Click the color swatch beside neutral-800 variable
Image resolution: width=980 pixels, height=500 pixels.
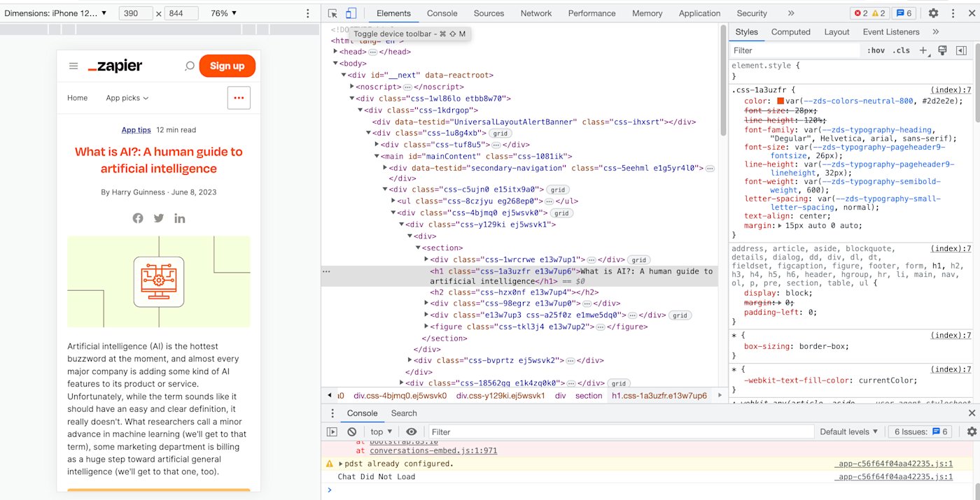coord(780,101)
